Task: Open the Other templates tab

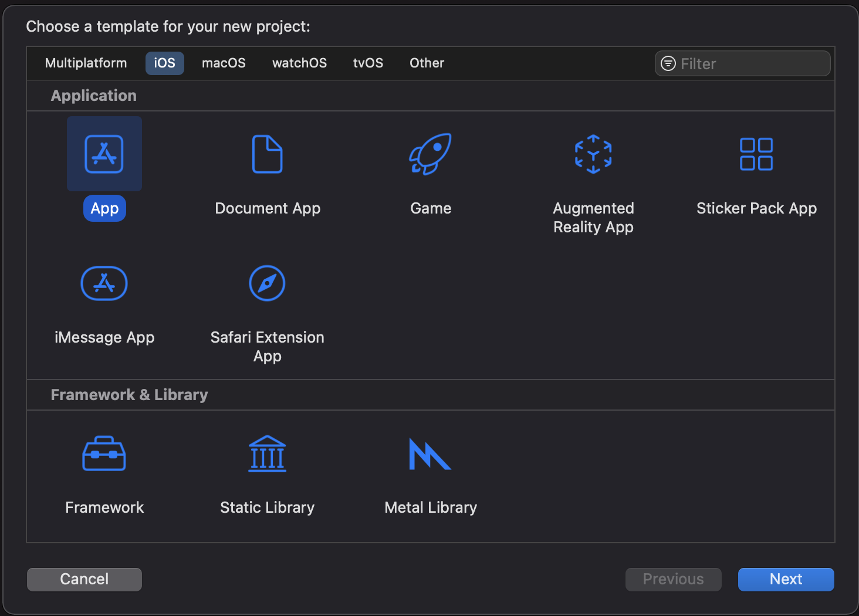Action: pyautogui.click(x=427, y=63)
